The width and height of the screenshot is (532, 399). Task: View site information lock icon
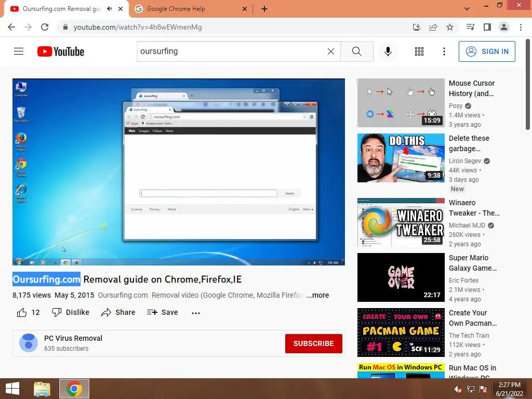point(65,27)
